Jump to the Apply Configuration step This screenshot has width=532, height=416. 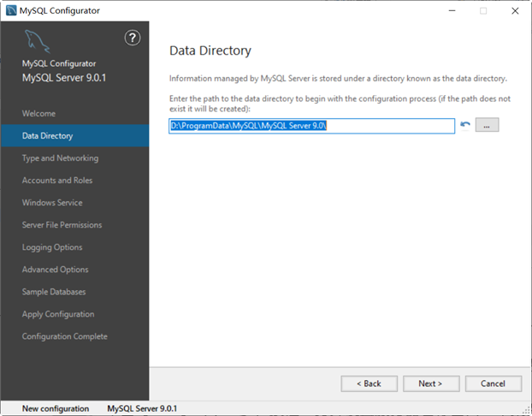[58, 314]
